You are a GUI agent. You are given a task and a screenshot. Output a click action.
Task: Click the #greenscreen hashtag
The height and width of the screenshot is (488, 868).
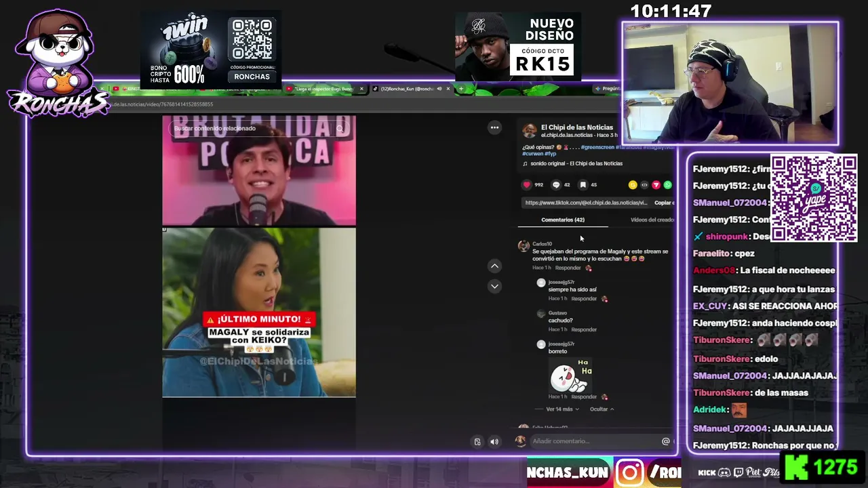(x=597, y=147)
